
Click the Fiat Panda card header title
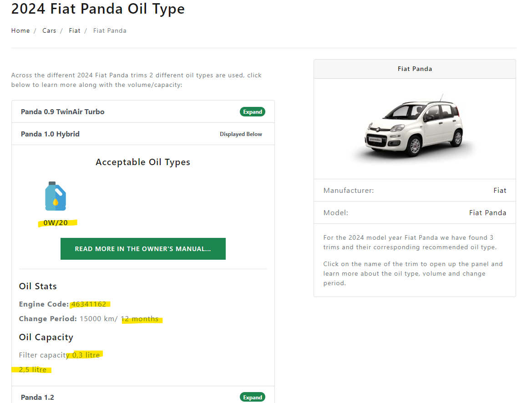[x=415, y=69]
